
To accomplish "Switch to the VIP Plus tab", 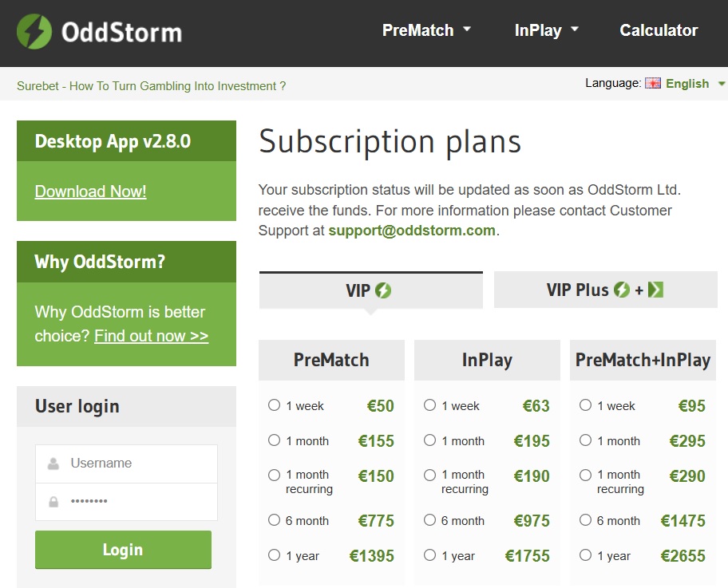I will coord(605,290).
